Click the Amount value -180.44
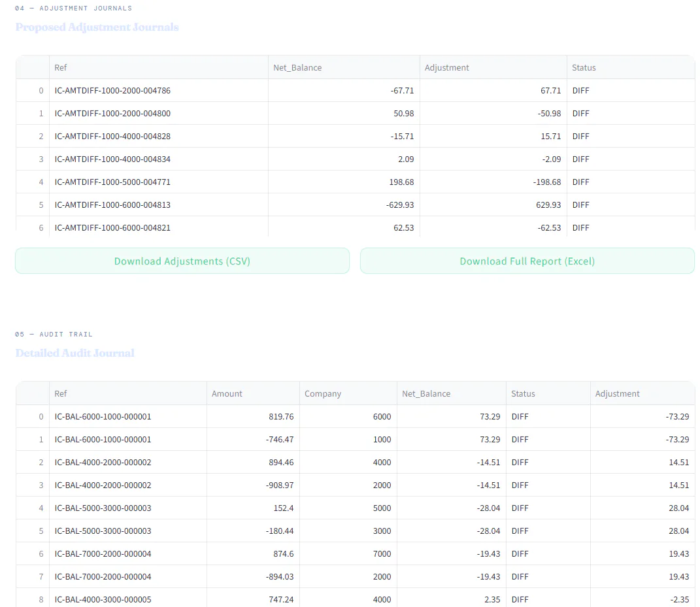Screen dimensions: 700x607 click(253, 531)
